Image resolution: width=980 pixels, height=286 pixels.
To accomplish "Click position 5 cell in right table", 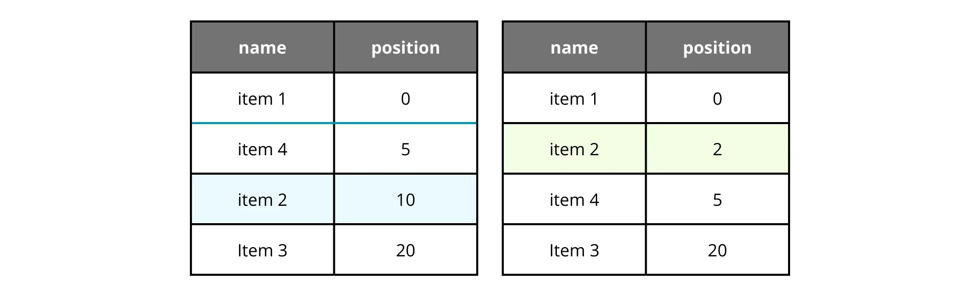I will pyautogui.click(x=717, y=200).
